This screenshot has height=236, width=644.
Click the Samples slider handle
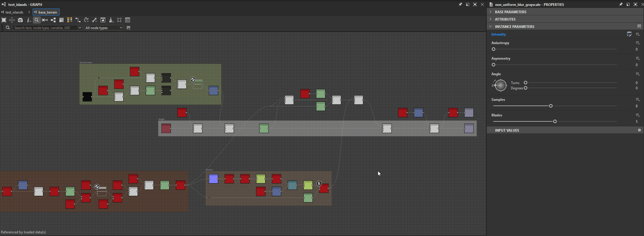pos(551,106)
